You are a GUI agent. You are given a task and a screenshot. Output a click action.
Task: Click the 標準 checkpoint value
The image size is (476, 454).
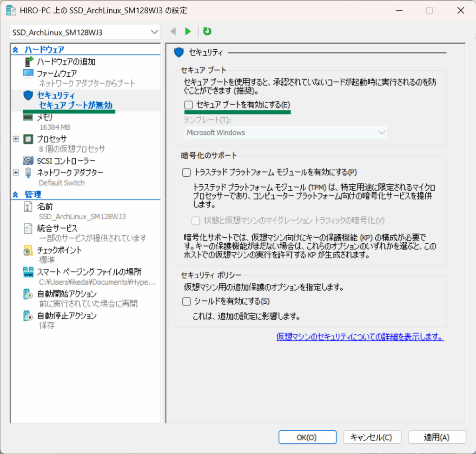[x=47, y=260]
